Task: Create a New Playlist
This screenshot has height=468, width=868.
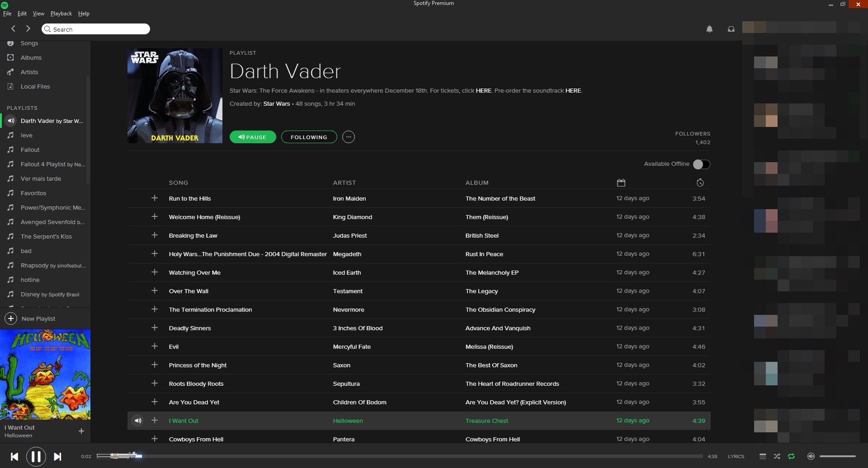Action: pyautogui.click(x=30, y=318)
